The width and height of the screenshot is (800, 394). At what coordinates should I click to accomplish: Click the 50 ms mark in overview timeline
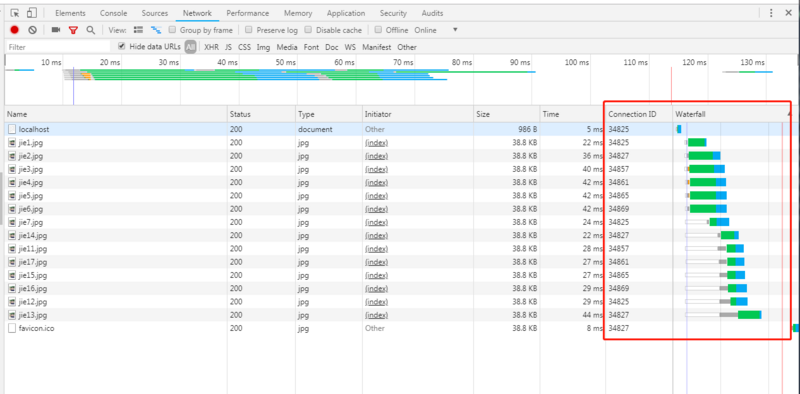click(x=286, y=62)
